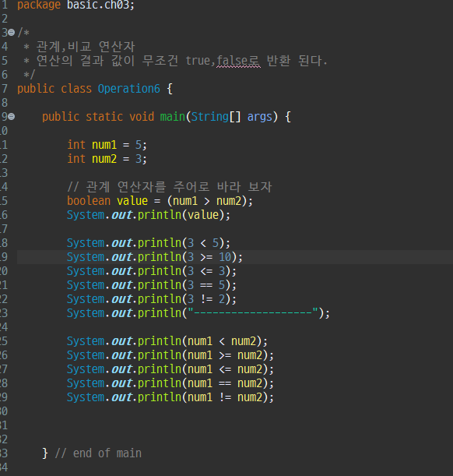Click the 'args' parameter

click(259, 117)
